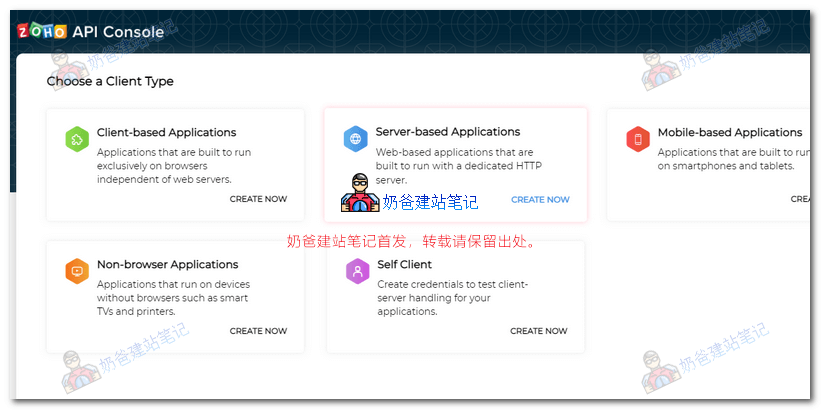
Task: Select the Client-based Applications title
Action: point(166,132)
